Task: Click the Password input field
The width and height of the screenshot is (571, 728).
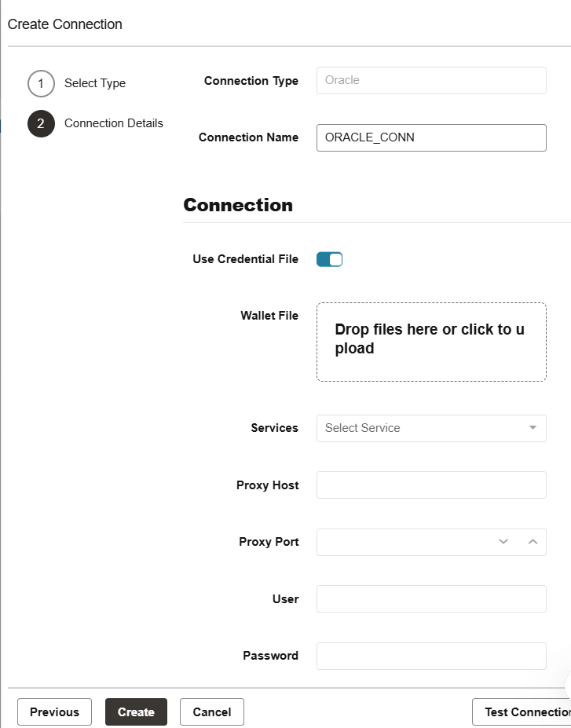Action: 431,656
